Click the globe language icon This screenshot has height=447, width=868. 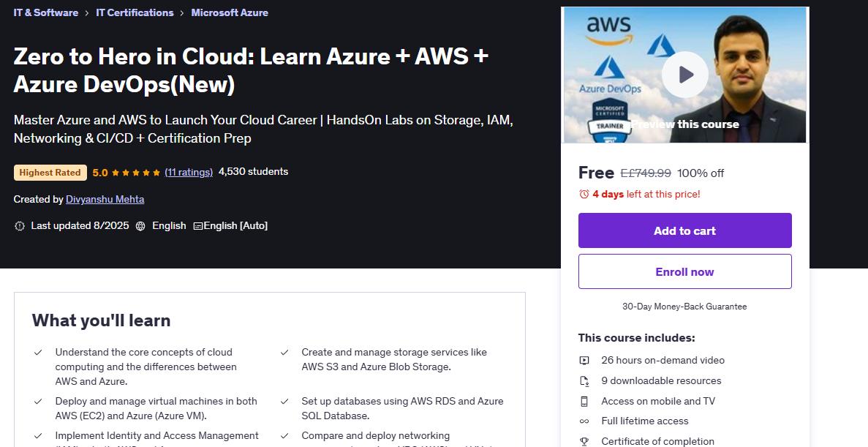[x=140, y=226]
